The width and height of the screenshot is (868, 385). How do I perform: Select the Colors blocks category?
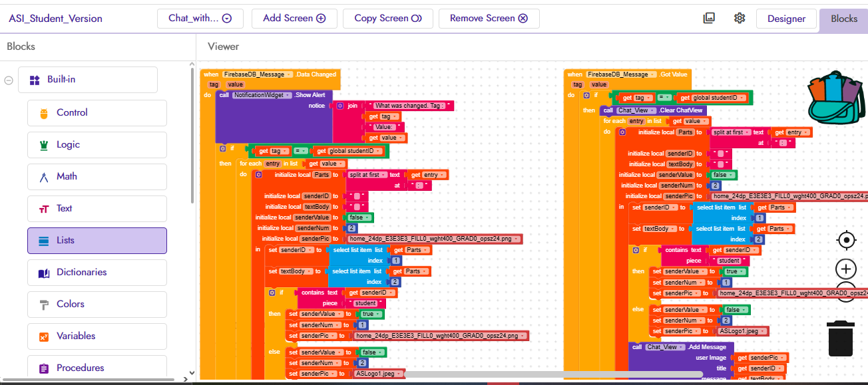tap(97, 305)
